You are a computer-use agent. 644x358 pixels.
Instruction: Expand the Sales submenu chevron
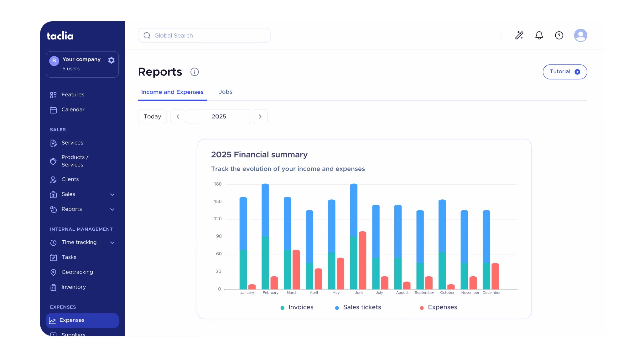point(112,194)
